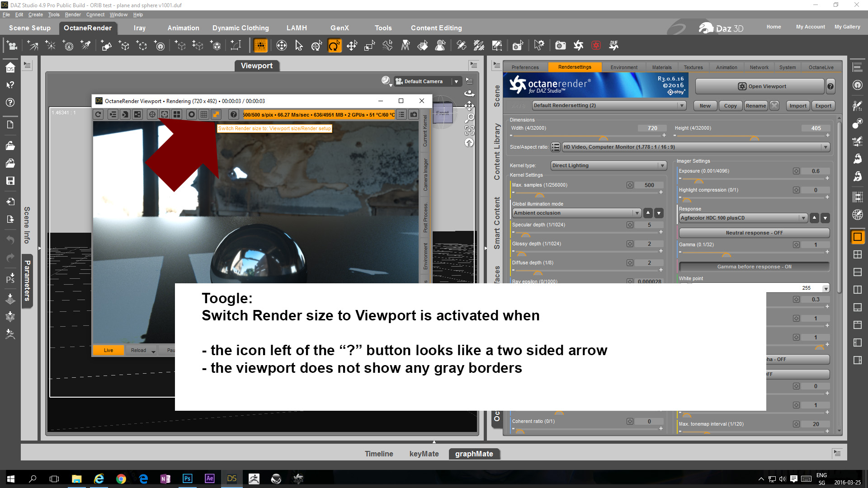
Task: Click the camera snapshot icon in OctaneRender Viewport toolbar
Action: tap(413, 115)
